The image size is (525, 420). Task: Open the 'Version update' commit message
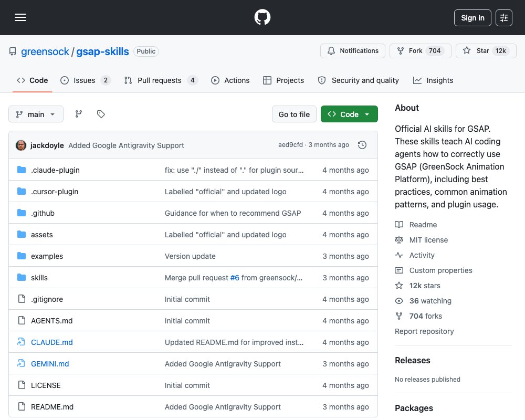[x=190, y=256]
